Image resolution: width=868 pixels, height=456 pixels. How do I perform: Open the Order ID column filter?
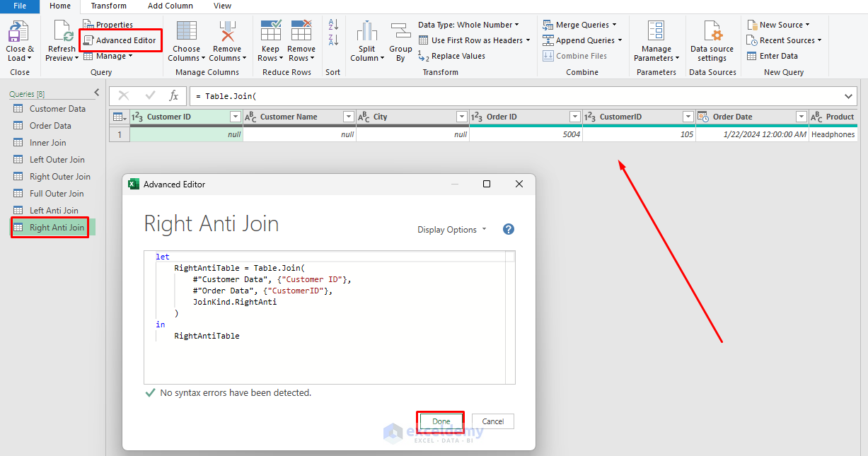pos(574,117)
